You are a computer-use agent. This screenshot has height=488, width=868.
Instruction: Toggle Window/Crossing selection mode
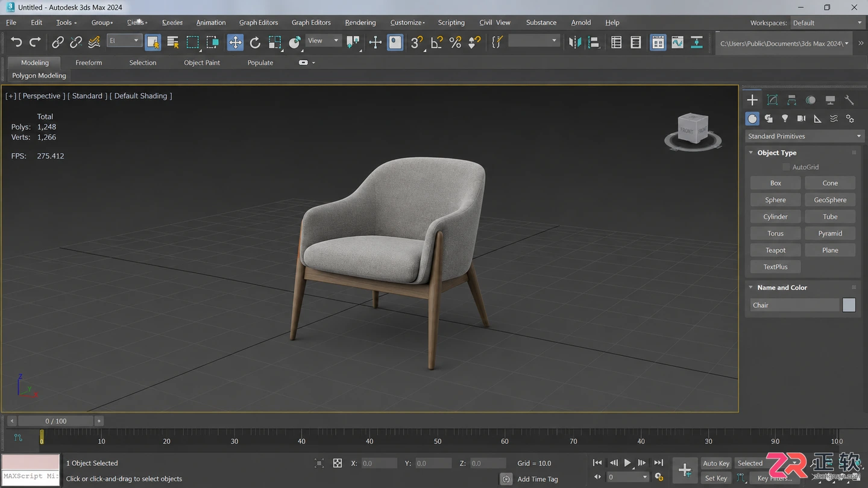click(x=213, y=42)
